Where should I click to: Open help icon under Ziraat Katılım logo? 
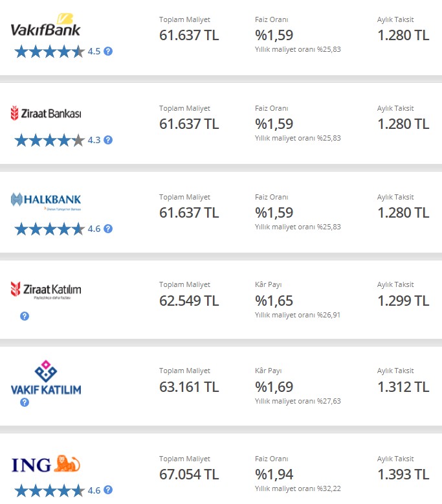pyautogui.click(x=25, y=316)
